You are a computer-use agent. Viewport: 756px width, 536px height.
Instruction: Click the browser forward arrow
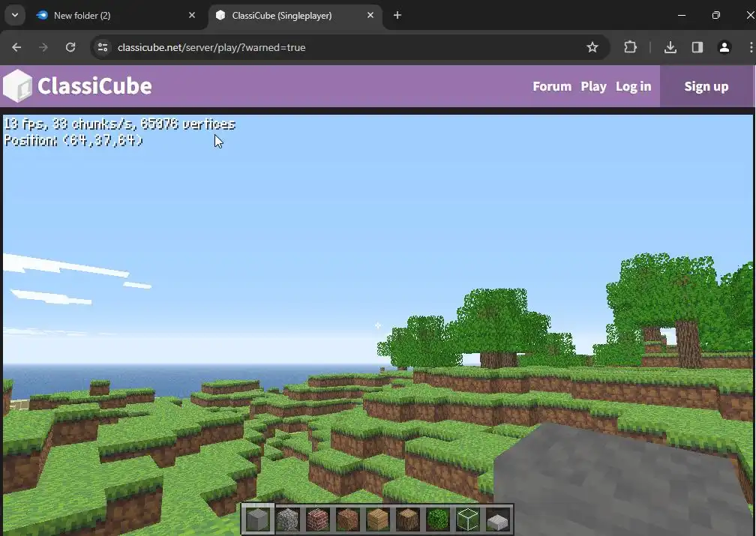(43, 47)
